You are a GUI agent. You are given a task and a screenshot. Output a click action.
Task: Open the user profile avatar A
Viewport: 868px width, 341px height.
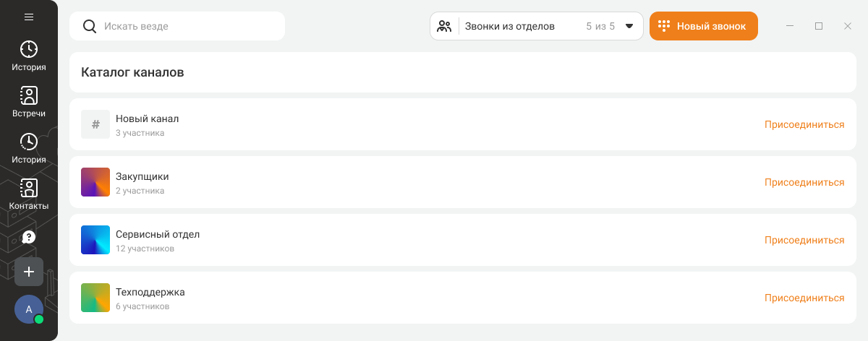(x=29, y=309)
